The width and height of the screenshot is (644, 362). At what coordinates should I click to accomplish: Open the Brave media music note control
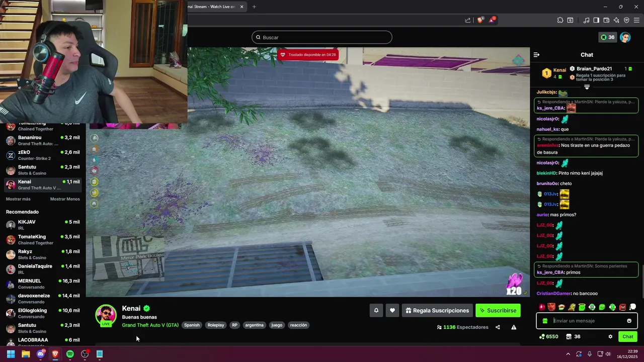(x=586, y=20)
